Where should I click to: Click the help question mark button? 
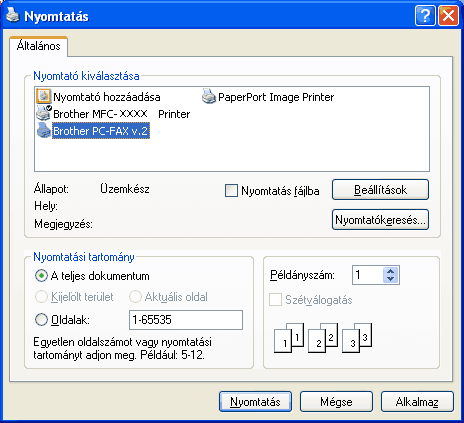click(x=425, y=15)
